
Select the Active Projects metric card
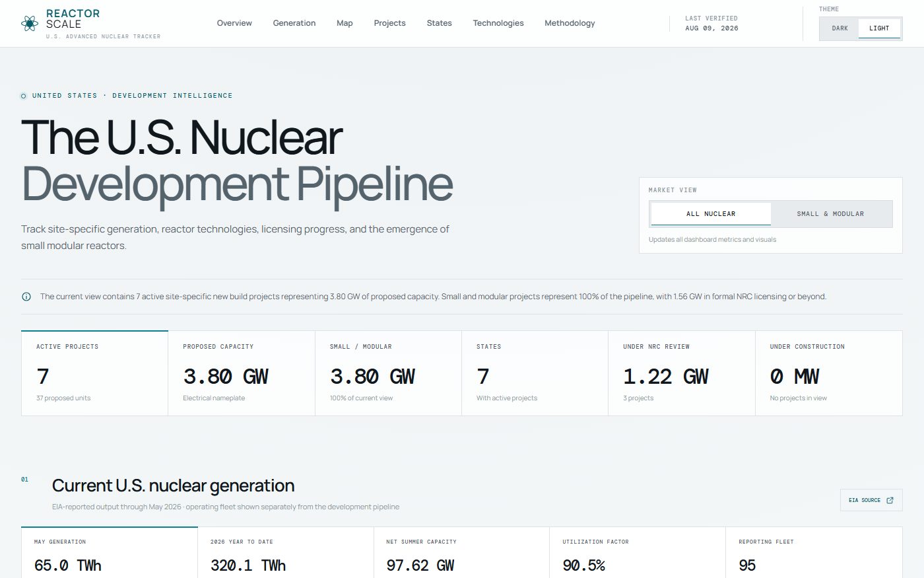[94, 373]
